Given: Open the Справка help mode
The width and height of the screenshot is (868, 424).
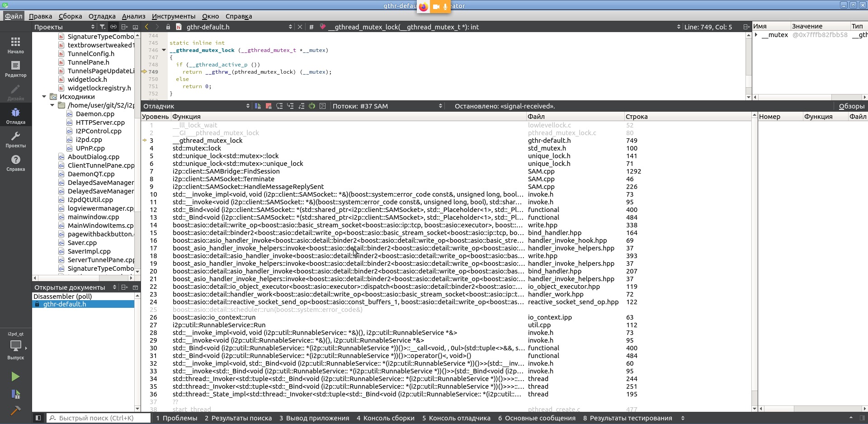Looking at the screenshot, I should point(16,163).
